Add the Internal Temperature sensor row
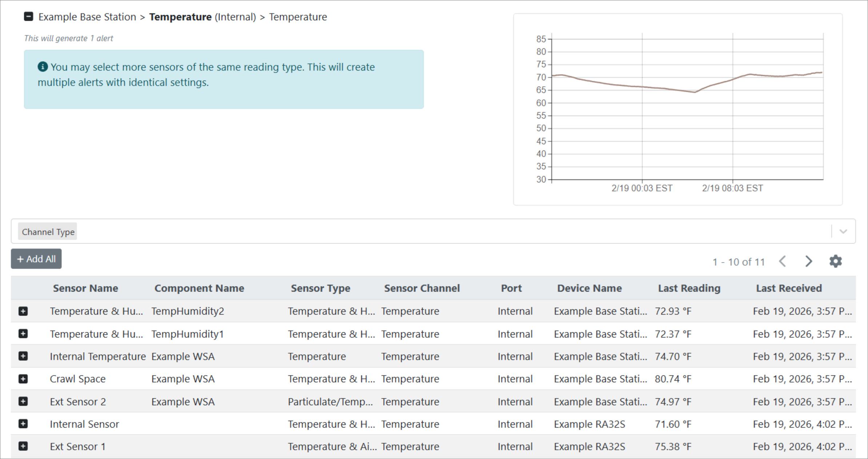The image size is (868, 459). click(23, 356)
